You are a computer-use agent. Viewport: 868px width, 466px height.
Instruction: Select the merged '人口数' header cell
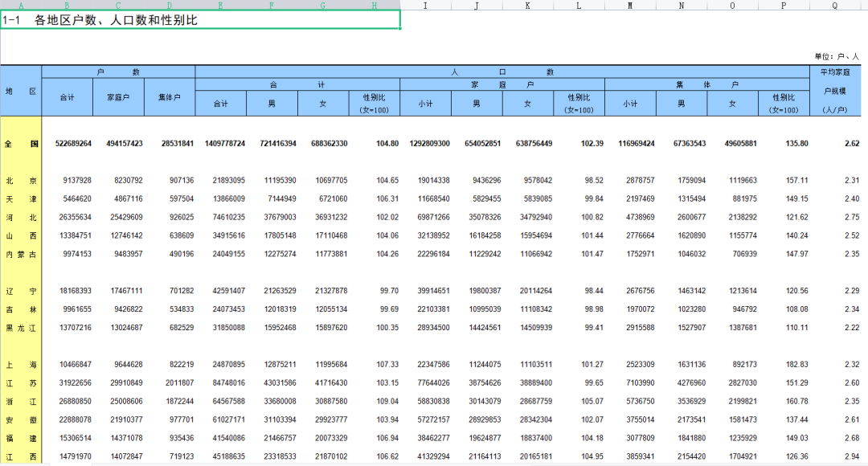[x=502, y=72]
